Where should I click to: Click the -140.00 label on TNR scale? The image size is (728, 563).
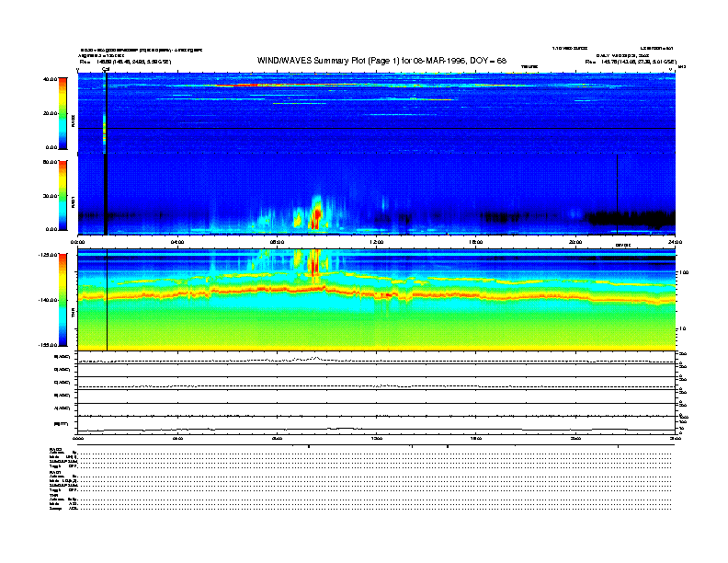(48, 300)
